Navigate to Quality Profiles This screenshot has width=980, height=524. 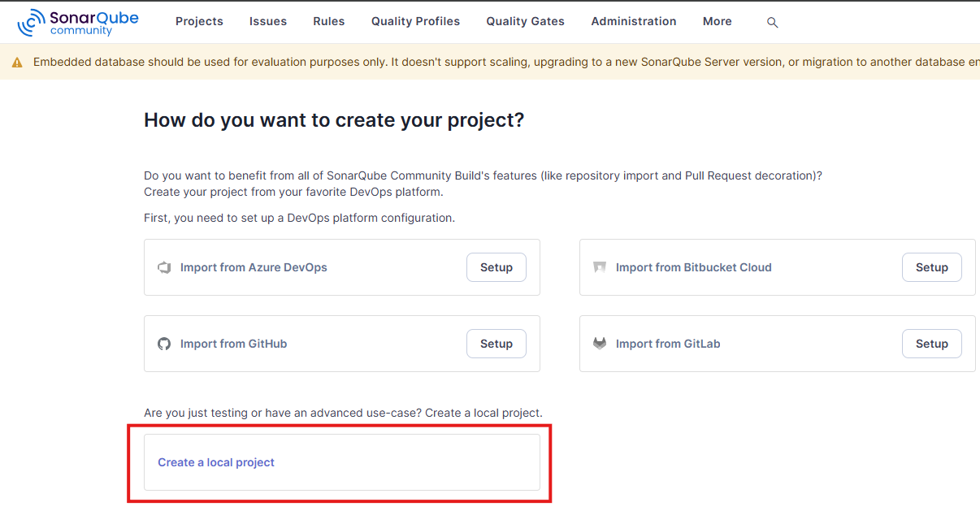[415, 22]
